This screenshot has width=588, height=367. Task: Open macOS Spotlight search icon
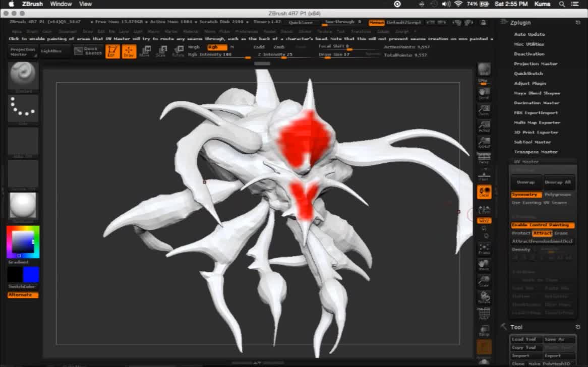562,4
